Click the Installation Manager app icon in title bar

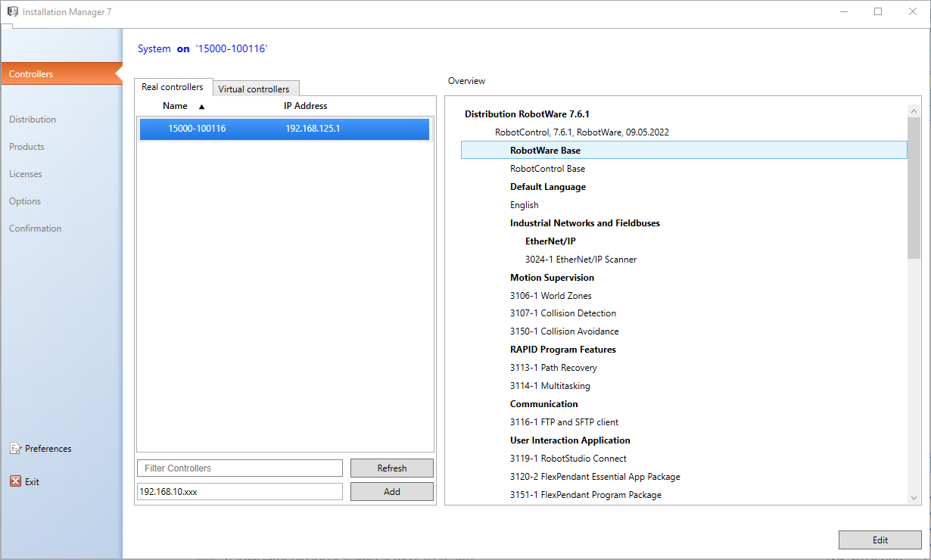12,11
